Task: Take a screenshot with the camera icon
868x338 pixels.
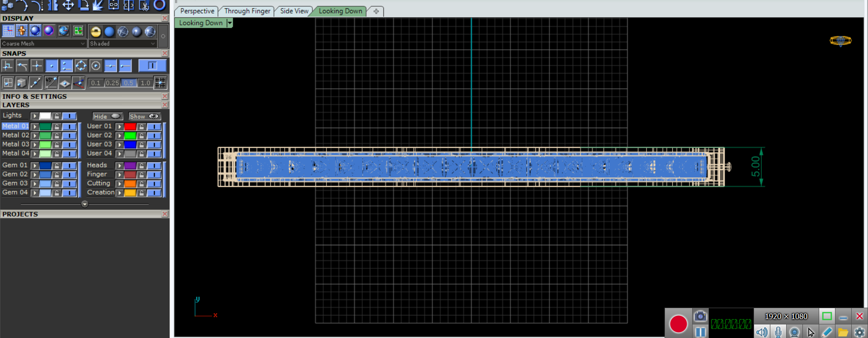Action: pyautogui.click(x=700, y=316)
